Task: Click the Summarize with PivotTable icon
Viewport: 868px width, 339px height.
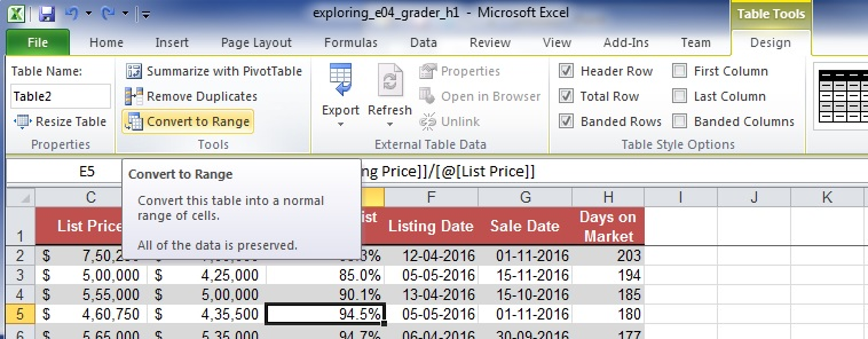Action: (133, 71)
